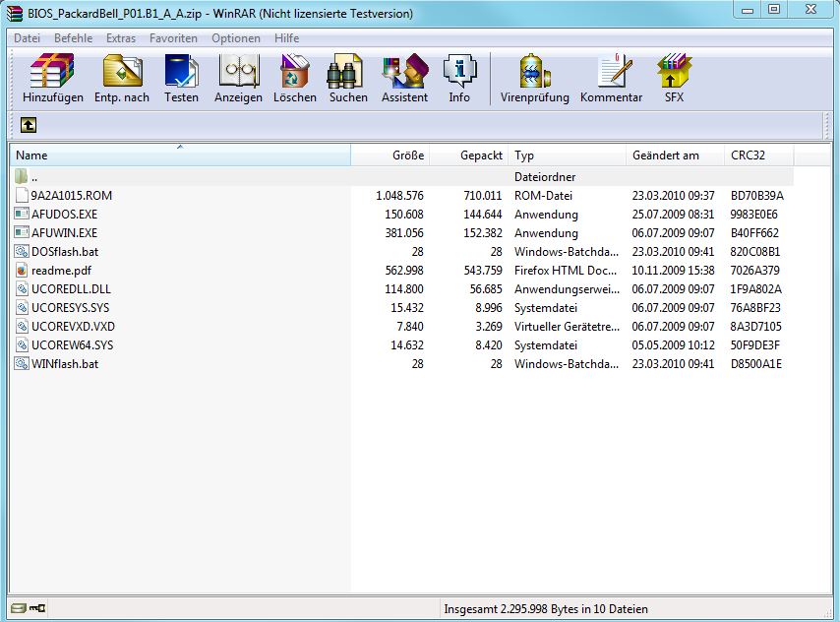Sort by the Gepackt column header
This screenshot has height=622, width=840.
[x=469, y=155]
